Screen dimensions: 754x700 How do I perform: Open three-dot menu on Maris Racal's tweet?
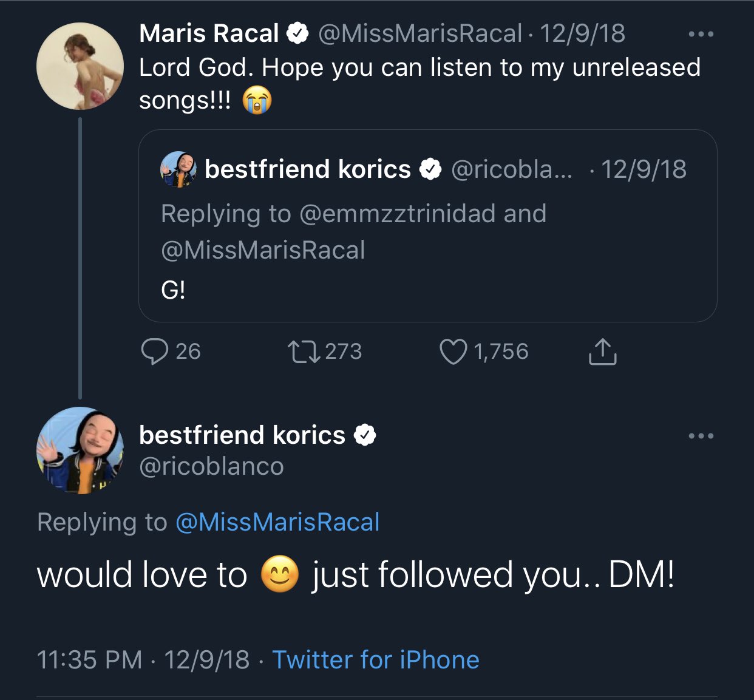point(701,35)
